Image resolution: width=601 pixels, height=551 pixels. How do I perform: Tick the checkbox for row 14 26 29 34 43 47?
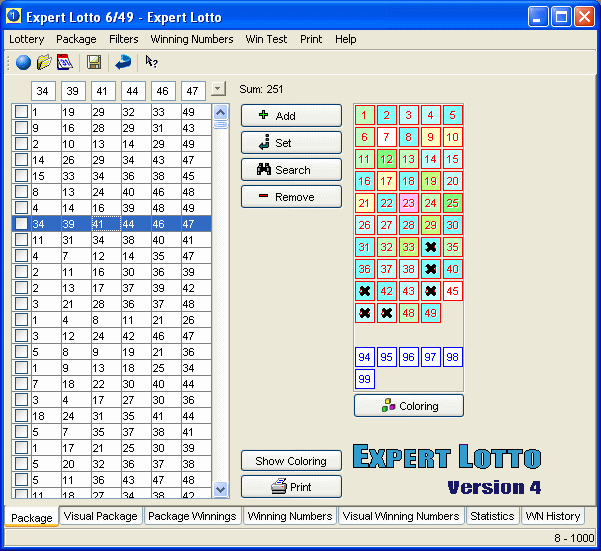coord(21,160)
